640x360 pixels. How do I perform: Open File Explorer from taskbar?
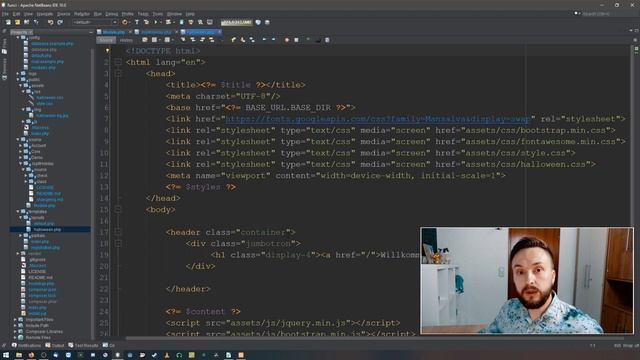[x=19, y=355]
